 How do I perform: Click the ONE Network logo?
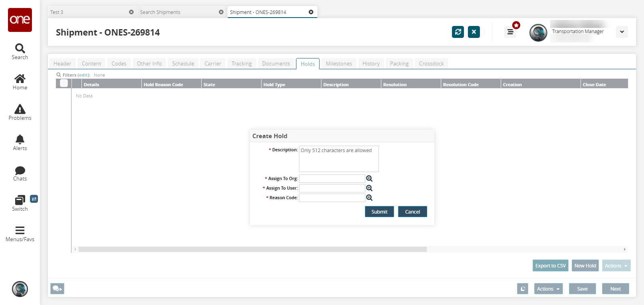click(20, 20)
